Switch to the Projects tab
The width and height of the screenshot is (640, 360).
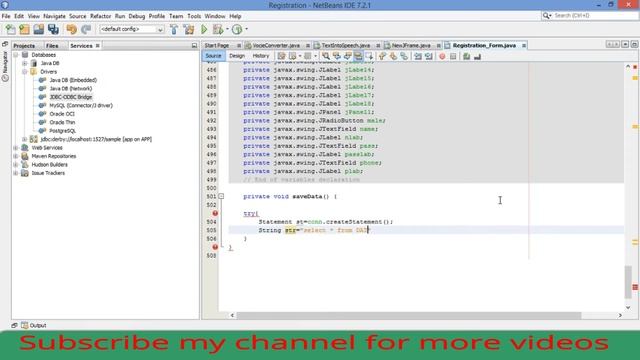point(24,46)
